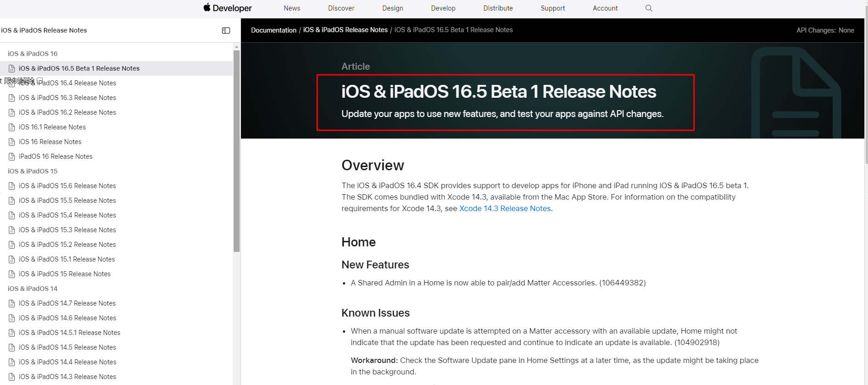
Task: Open iOS & iPadOS 14.5 Release Notes
Action: pos(67,347)
